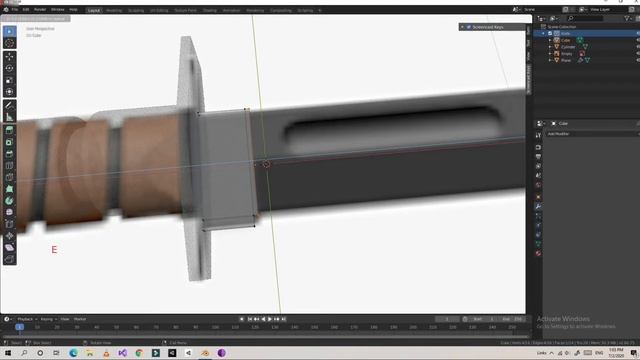
Task: Play the animation forward
Action: coord(270,319)
